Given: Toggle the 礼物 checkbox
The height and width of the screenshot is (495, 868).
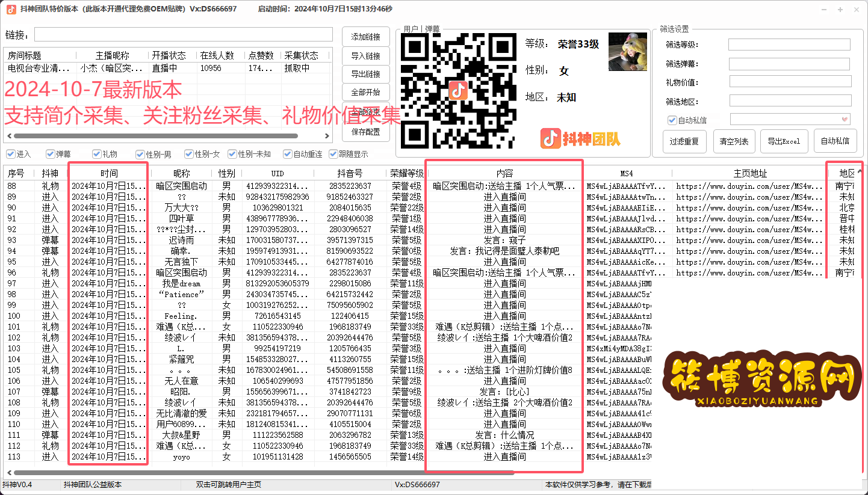Looking at the screenshot, I should pyautogui.click(x=96, y=154).
